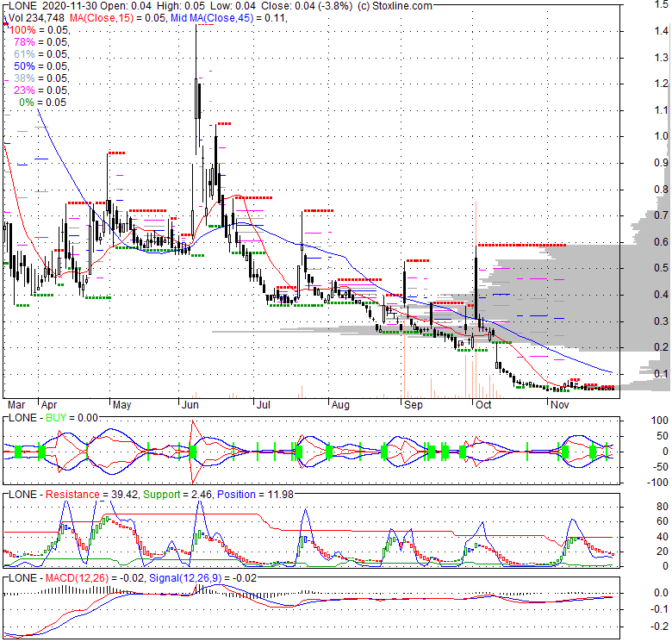Viewport: 672px width, 642px height.
Task: Click the Resistance = 39.42 label
Action: (x=91, y=495)
